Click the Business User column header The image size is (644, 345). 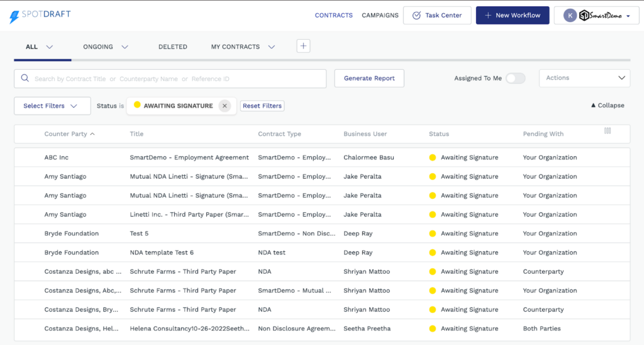[365, 133]
